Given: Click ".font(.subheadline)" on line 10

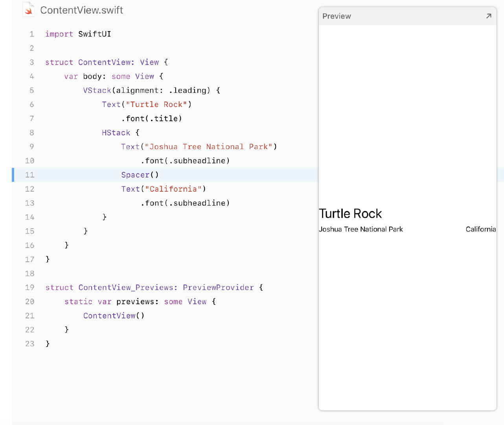Looking at the screenshot, I should coord(185,161).
